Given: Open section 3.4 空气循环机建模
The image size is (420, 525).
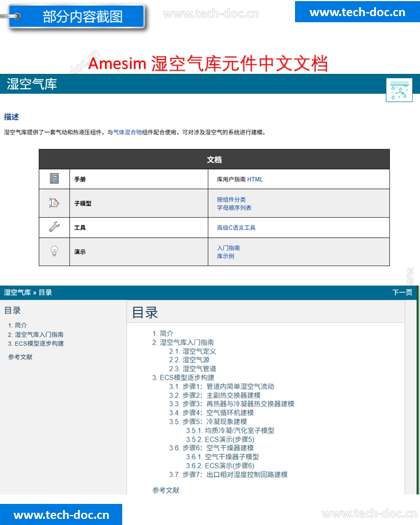Looking at the screenshot, I should pos(211,413).
